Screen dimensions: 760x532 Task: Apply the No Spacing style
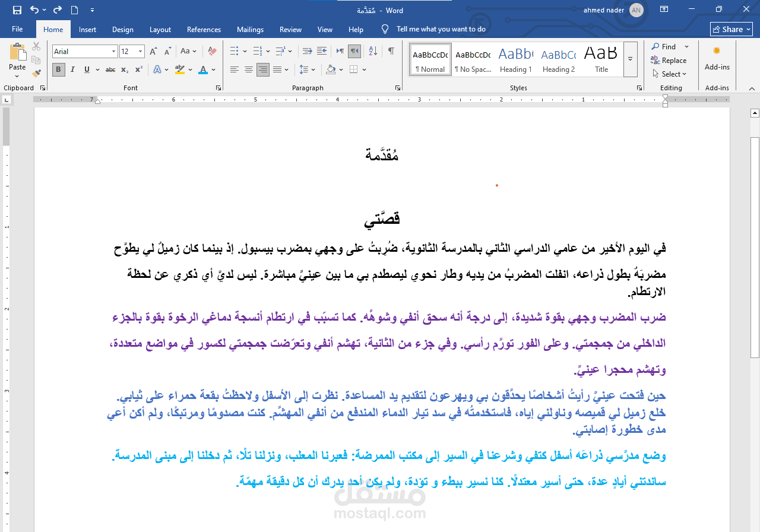click(x=473, y=59)
